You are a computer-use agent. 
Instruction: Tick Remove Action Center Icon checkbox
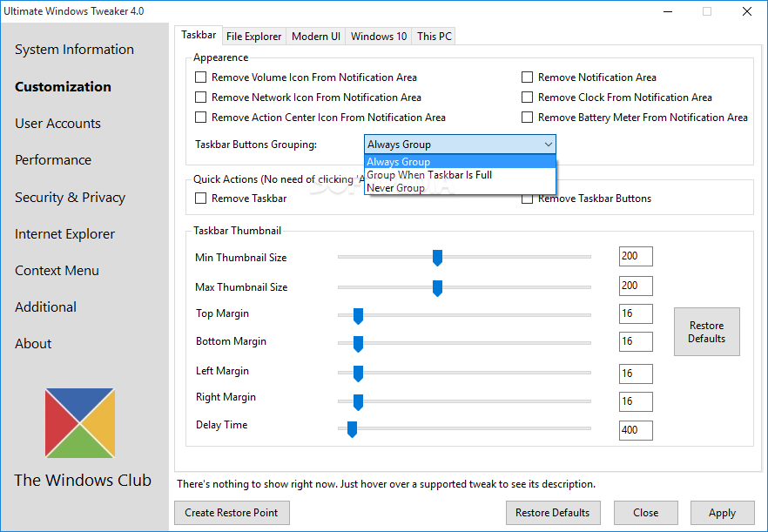point(201,118)
